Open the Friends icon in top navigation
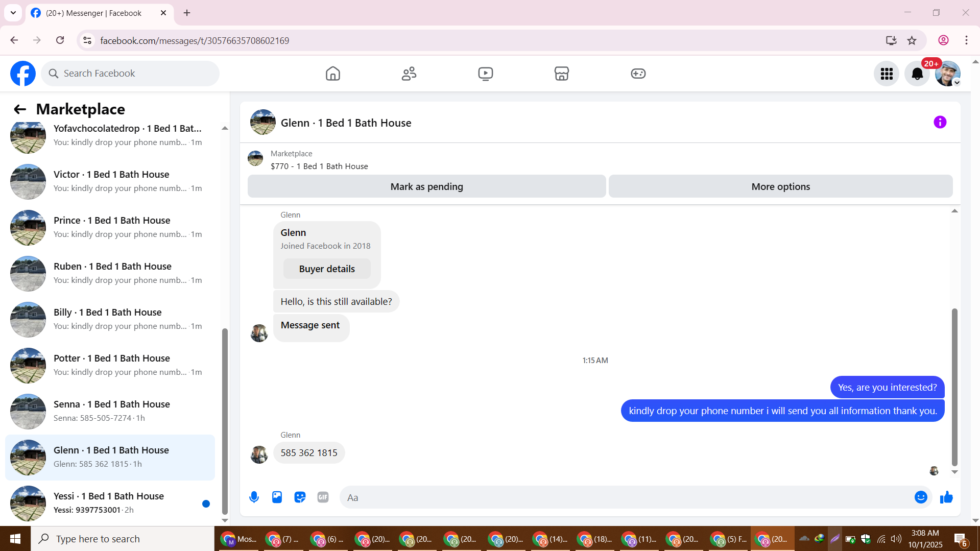The height and width of the screenshot is (551, 980). coord(409,74)
